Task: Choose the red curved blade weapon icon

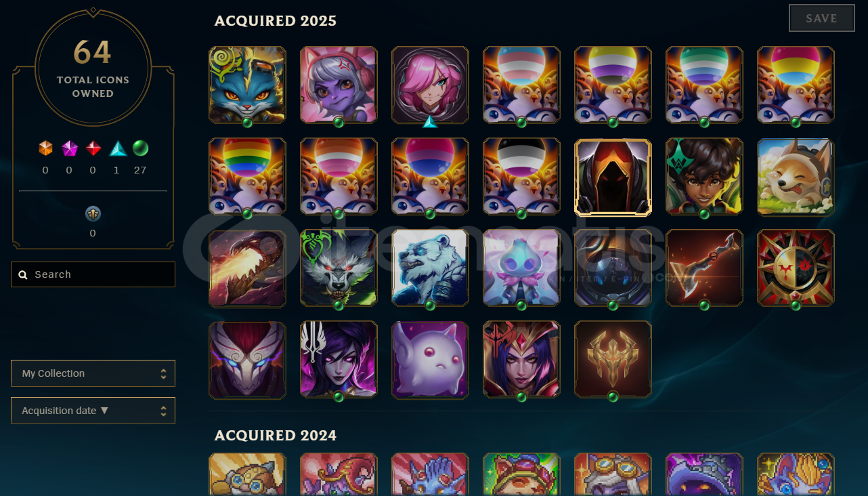Action: click(x=704, y=268)
